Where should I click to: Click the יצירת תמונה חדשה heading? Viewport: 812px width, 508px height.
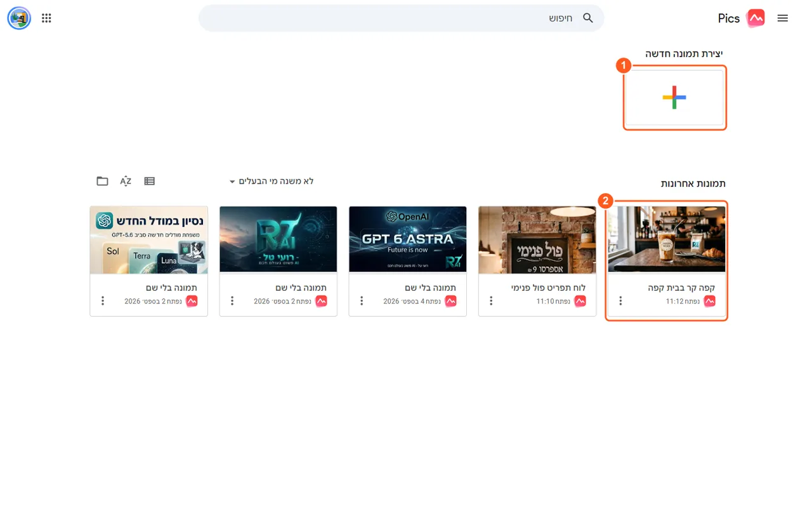pyautogui.click(x=684, y=53)
